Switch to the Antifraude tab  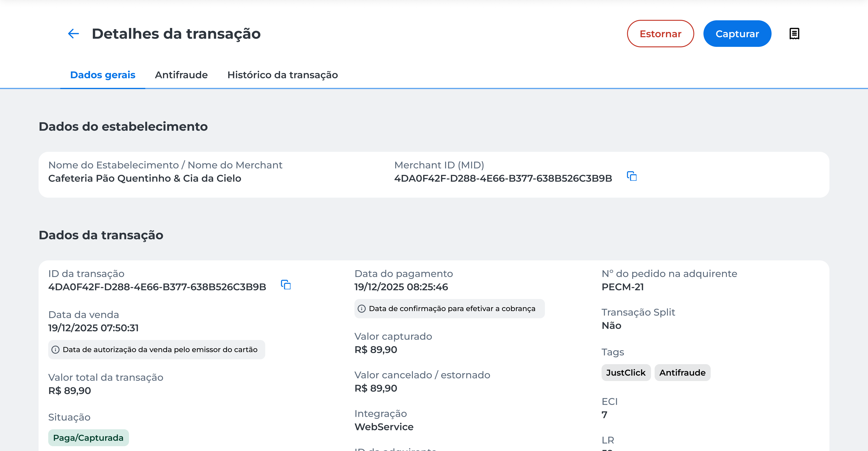(x=181, y=75)
